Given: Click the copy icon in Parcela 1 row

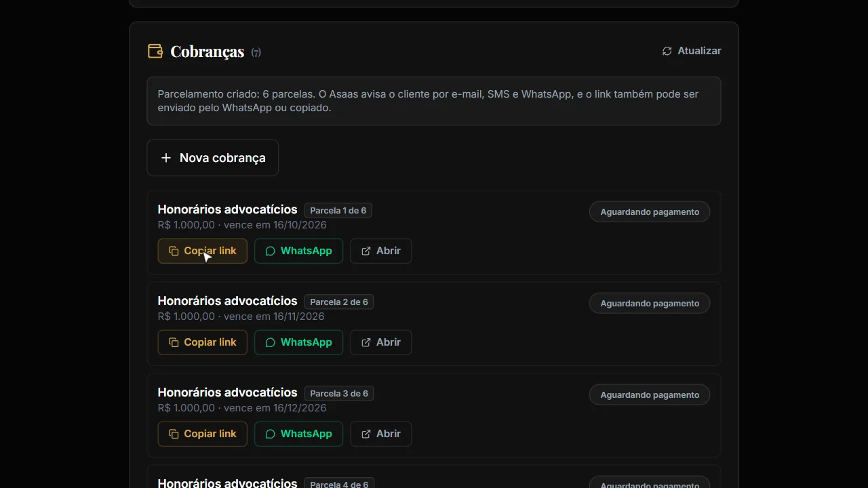Looking at the screenshot, I should (x=174, y=251).
